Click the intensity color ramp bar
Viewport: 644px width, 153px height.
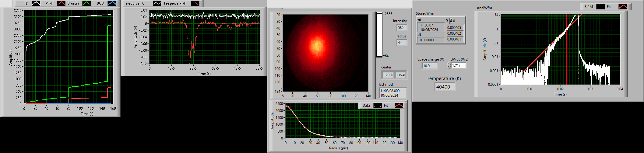(x=379, y=35)
